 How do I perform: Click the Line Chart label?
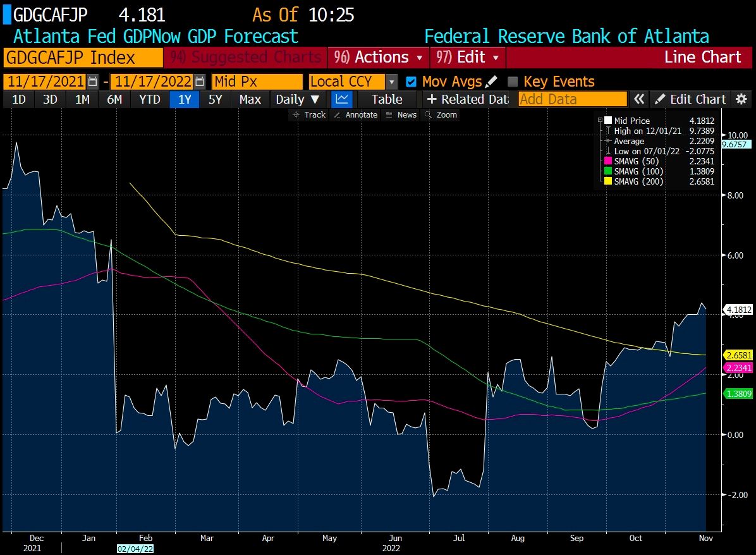point(702,58)
